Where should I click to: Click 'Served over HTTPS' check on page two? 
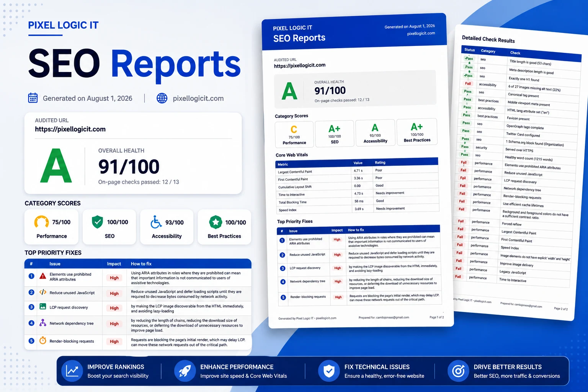pos(519,150)
